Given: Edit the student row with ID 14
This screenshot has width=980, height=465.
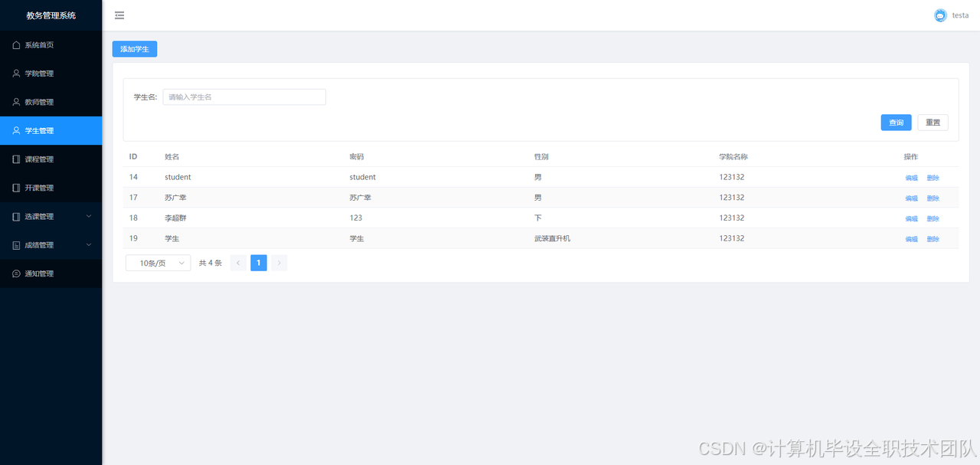Looking at the screenshot, I should (911, 178).
